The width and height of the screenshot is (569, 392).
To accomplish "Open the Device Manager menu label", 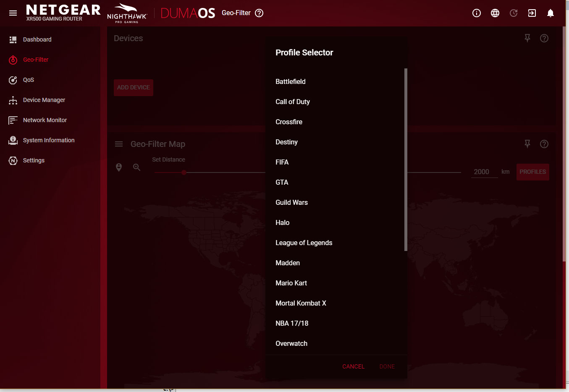I will pyautogui.click(x=44, y=100).
